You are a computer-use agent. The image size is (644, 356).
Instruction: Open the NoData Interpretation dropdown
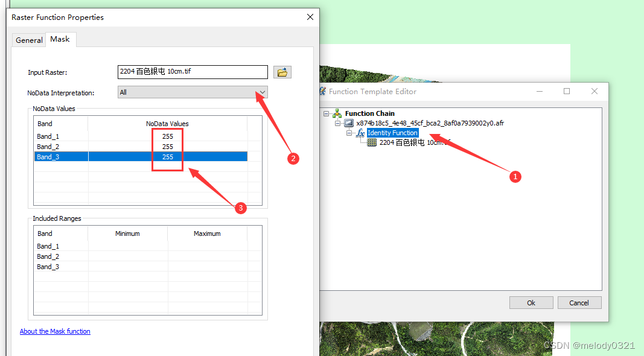(x=193, y=92)
